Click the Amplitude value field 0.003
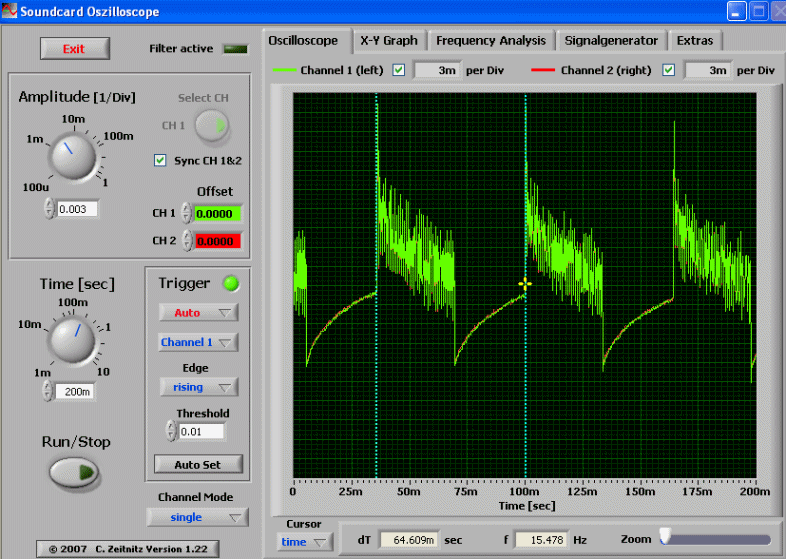This screenshot has width=786, height=559. coord(77,209)
